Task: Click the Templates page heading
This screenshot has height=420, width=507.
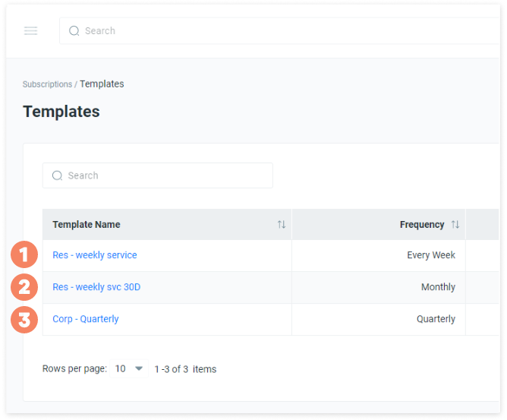Action: point(61,112)
